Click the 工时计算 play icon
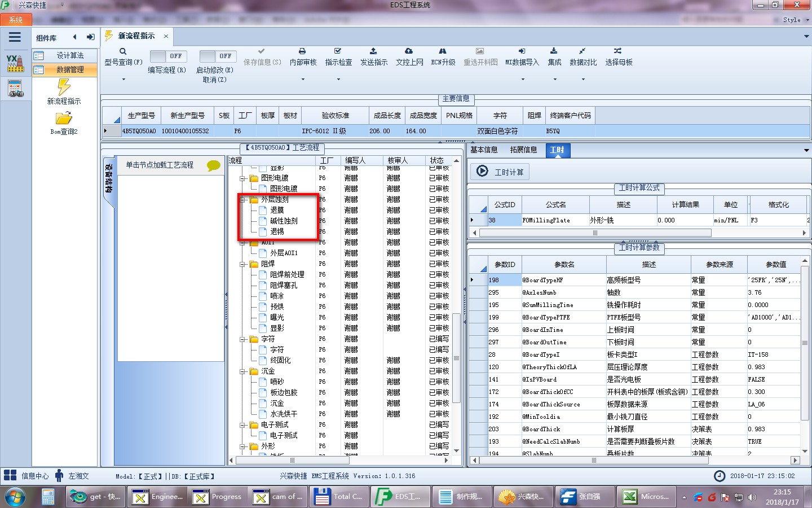The width and height of the screenshot is (812, 508). click(x=482, y=171)
